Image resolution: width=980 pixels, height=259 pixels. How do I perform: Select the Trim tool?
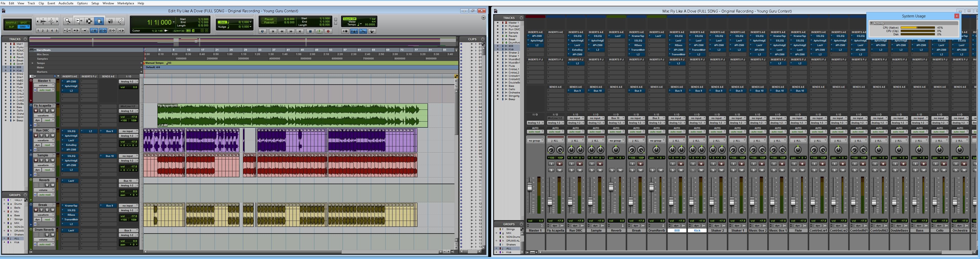[79, 21]
